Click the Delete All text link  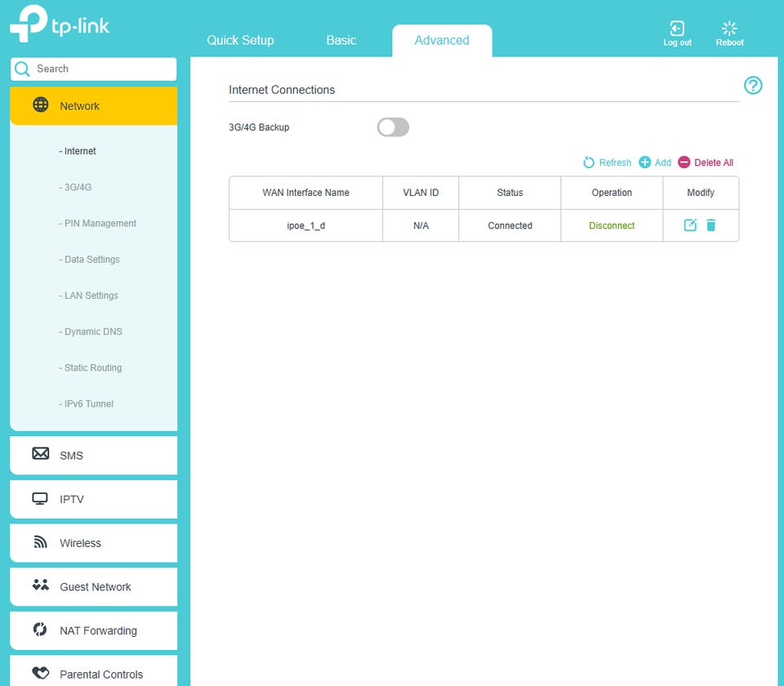[714, 163]
